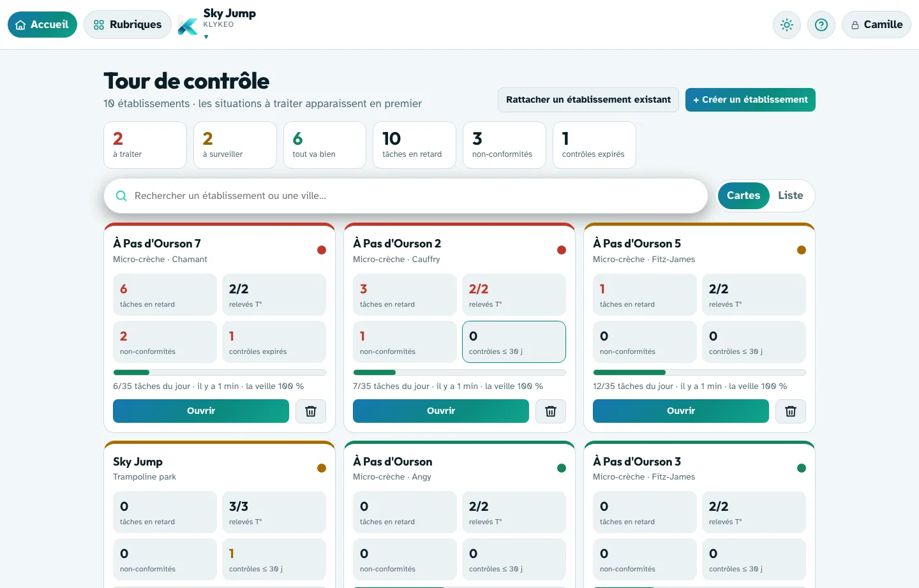Switch to Cartes view
Image resolution: width=919 pixels, height=588 pixels.
click(743, 196)
